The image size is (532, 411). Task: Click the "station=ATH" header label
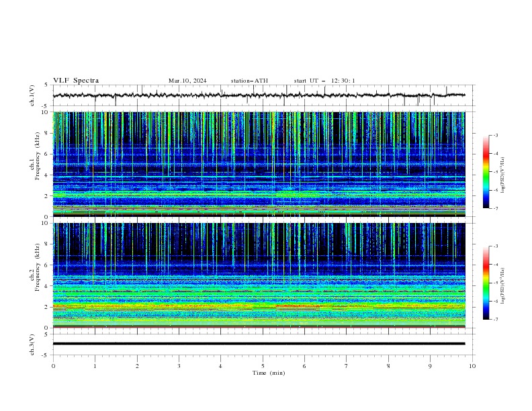point(249,81)
